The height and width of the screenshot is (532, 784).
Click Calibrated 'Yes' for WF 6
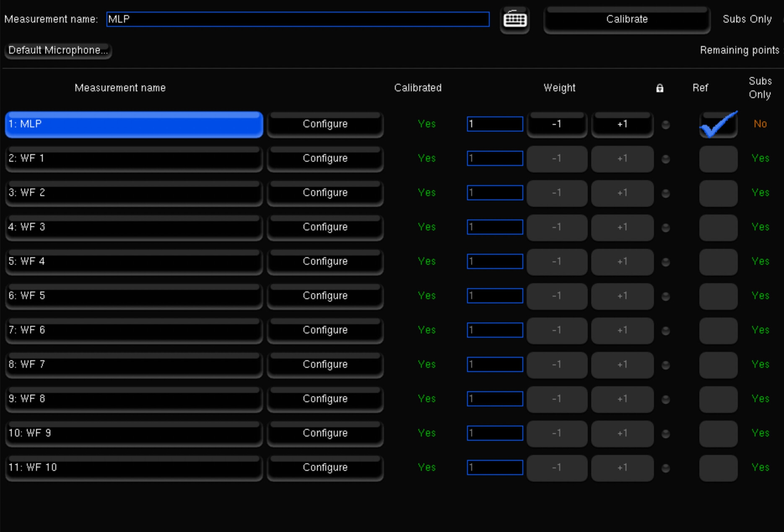pyautogui.click(x=426, y=330)
